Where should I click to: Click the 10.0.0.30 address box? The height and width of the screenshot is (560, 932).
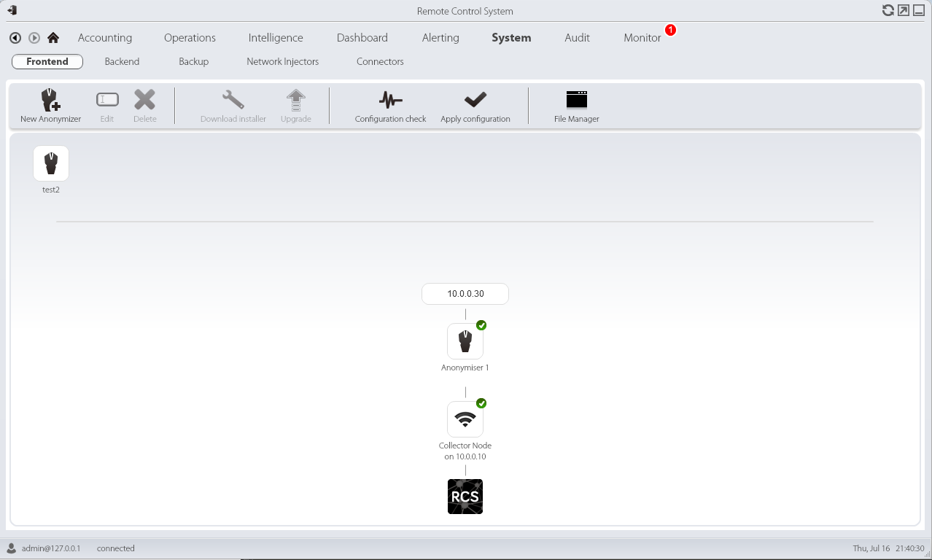click(465, 294)
